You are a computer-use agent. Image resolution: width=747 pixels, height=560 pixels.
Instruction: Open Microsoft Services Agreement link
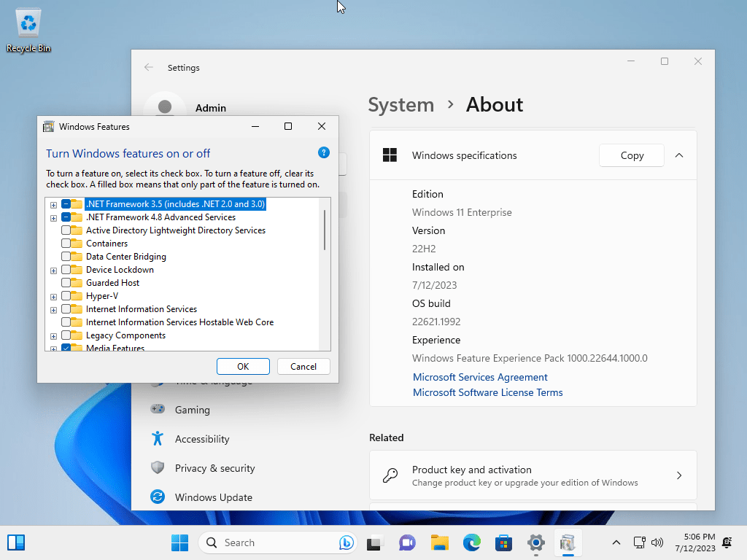point(480,377)
